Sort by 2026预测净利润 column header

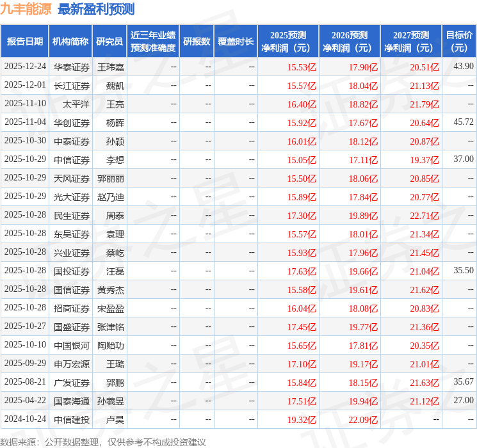click(x=350, y=42)
